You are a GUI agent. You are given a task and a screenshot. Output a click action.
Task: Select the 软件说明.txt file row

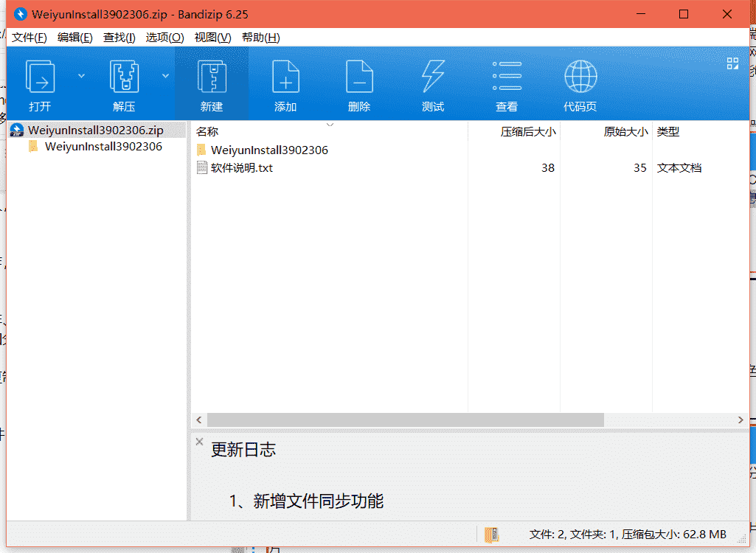pos(470,168)
